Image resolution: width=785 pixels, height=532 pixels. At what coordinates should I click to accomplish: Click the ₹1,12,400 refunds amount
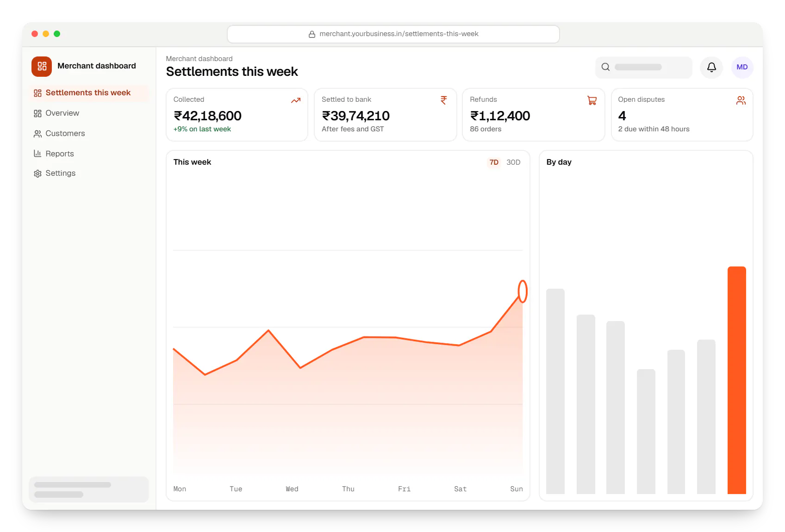click(500, 116)
